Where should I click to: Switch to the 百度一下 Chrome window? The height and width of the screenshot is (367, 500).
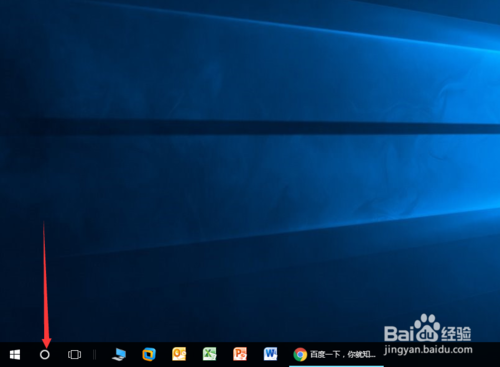(x=336, y=355)
